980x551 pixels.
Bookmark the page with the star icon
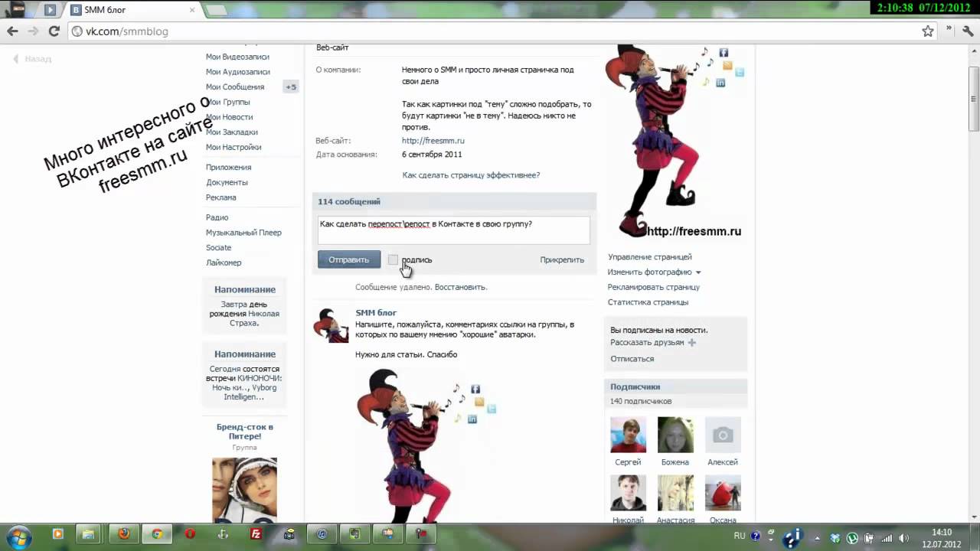point(928,31)
